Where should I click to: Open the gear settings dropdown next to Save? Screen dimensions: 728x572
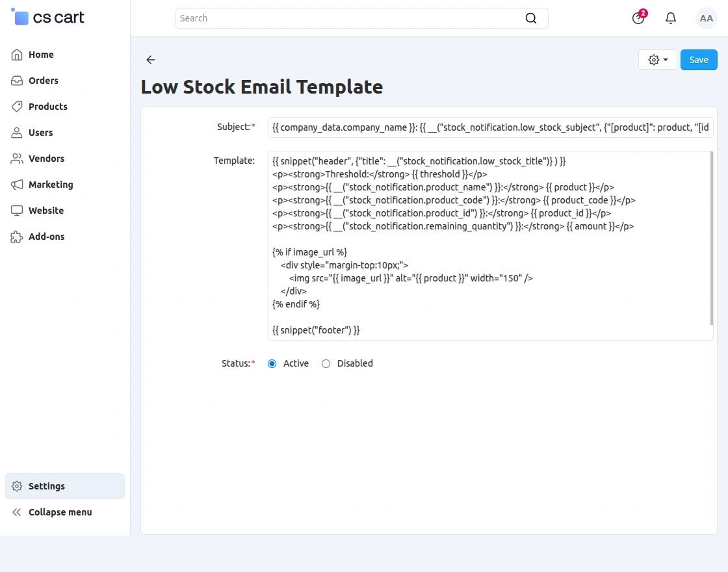click(x=657, y=59)
